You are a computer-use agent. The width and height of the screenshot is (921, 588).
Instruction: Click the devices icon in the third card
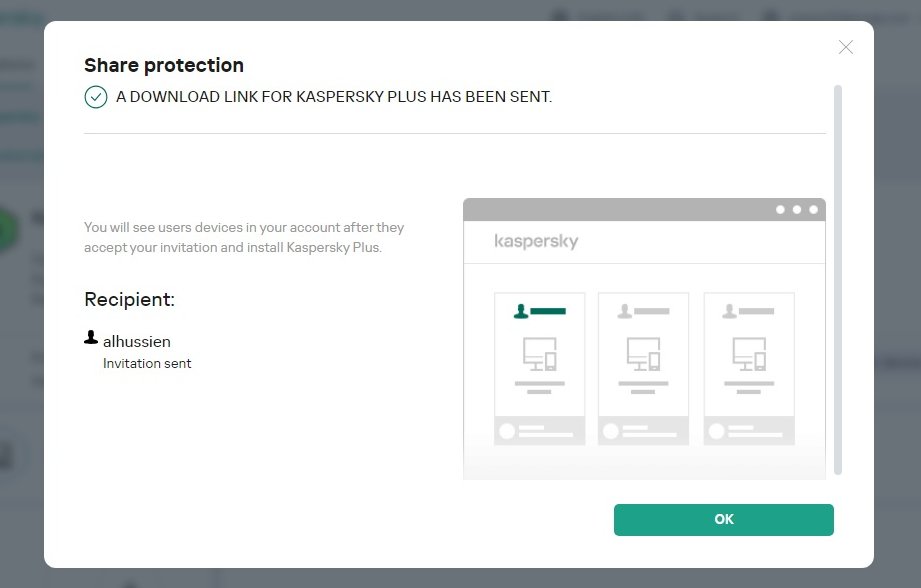(749, 354)
